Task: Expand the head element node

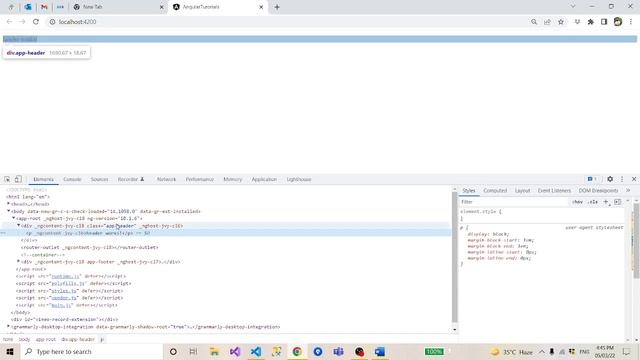Action: click(8, 204)
